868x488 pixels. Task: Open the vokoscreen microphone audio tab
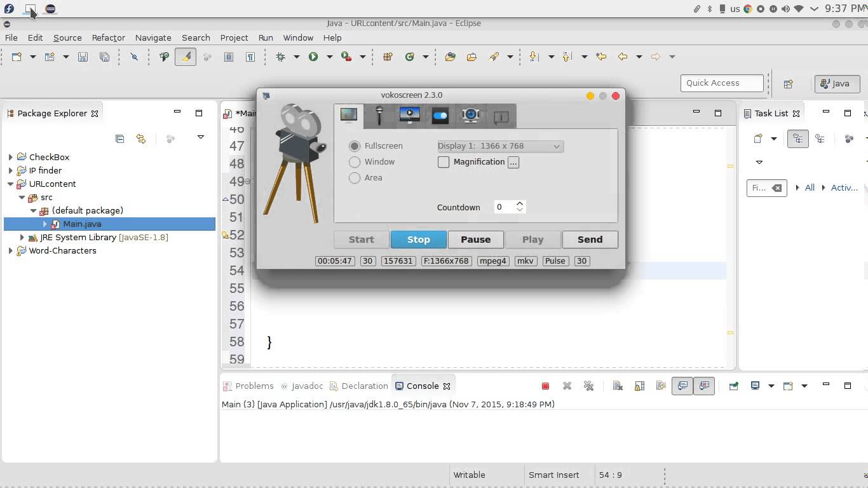click(x=379, y=116)
